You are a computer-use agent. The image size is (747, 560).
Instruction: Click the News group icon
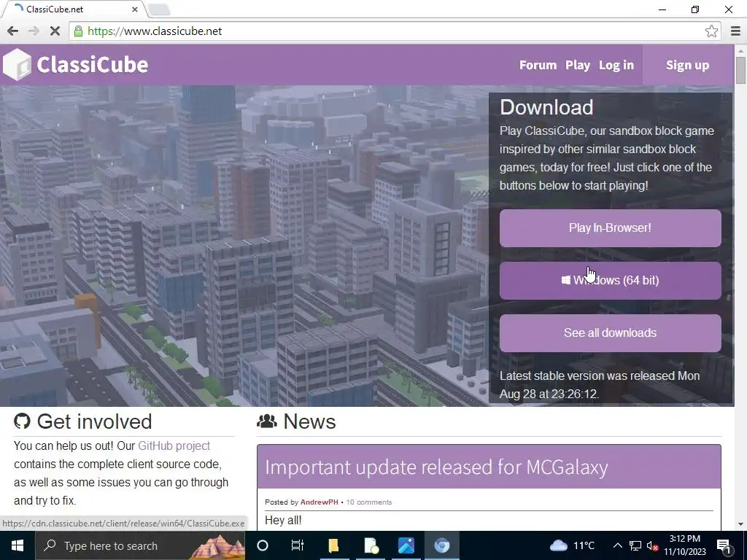[267, 421]
